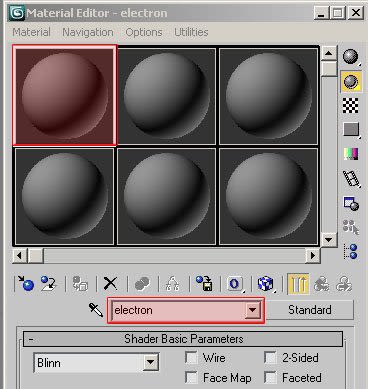Click the sample slots scroll up arrow
The image size is (368, 389).
click(329, 53)
